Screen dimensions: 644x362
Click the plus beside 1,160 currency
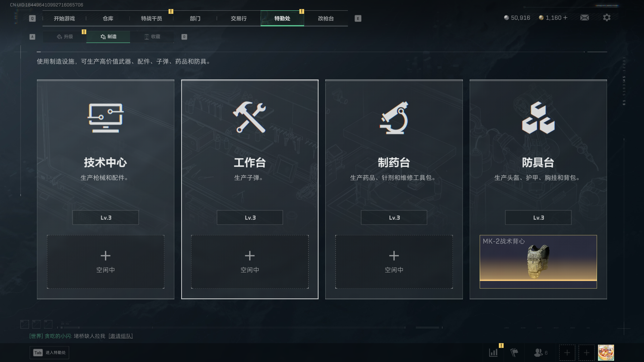pos(565,18)
